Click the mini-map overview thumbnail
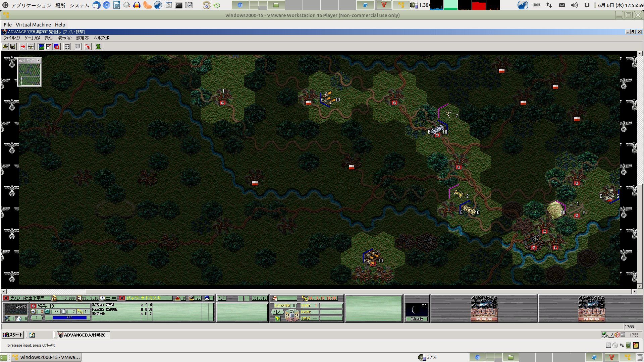 [30, 74]
